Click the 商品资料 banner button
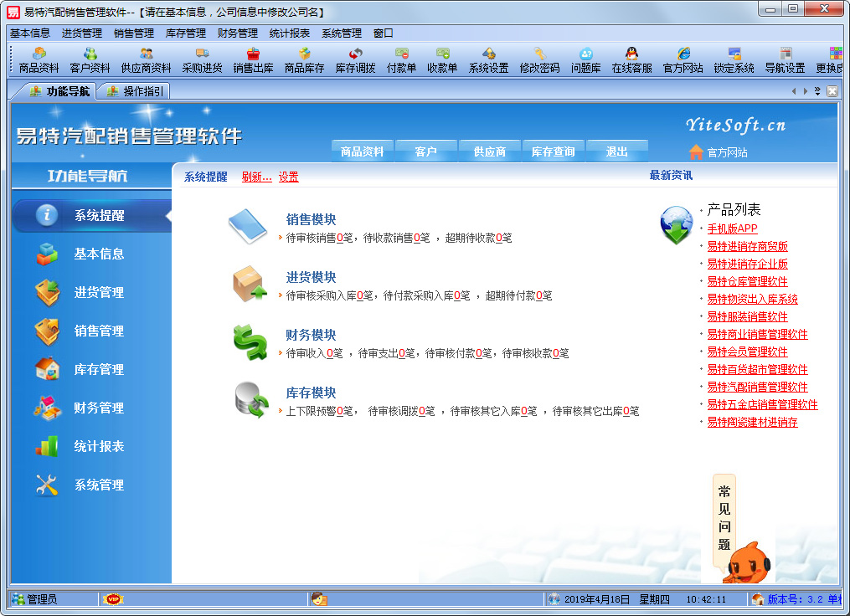Screen dimensions: 850x616 [362, 151]
